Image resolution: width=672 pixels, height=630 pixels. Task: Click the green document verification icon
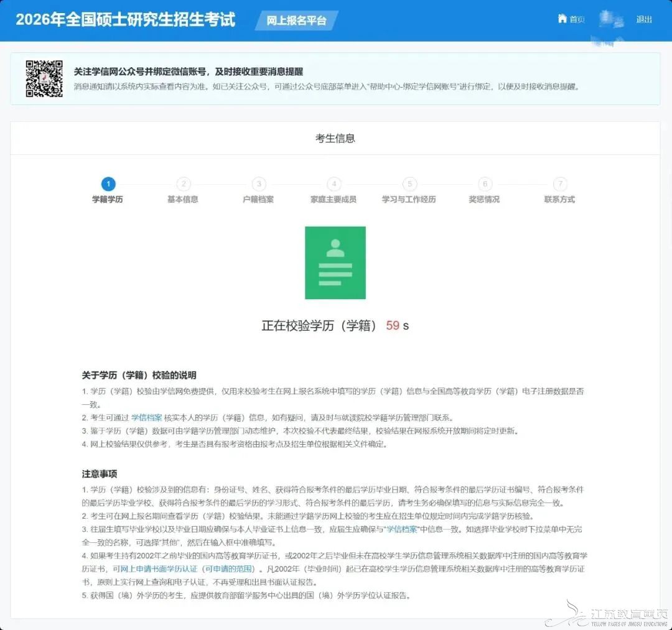point(335,262)
